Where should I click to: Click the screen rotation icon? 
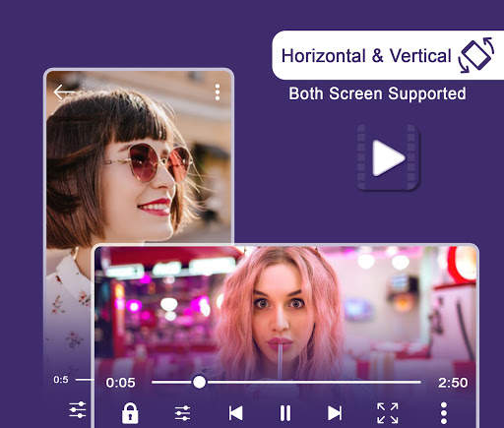click(x=476, y=55)
